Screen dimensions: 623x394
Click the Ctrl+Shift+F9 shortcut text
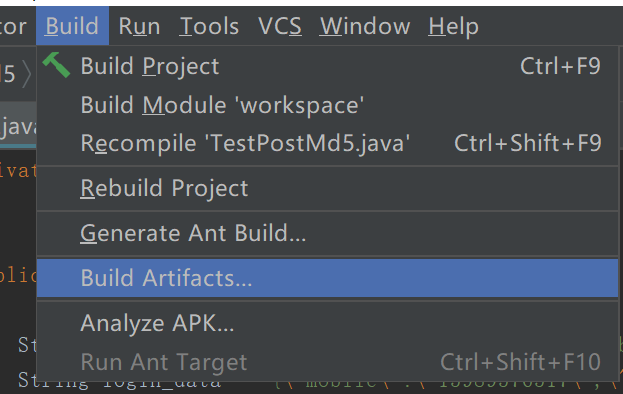tap(528, 143)
